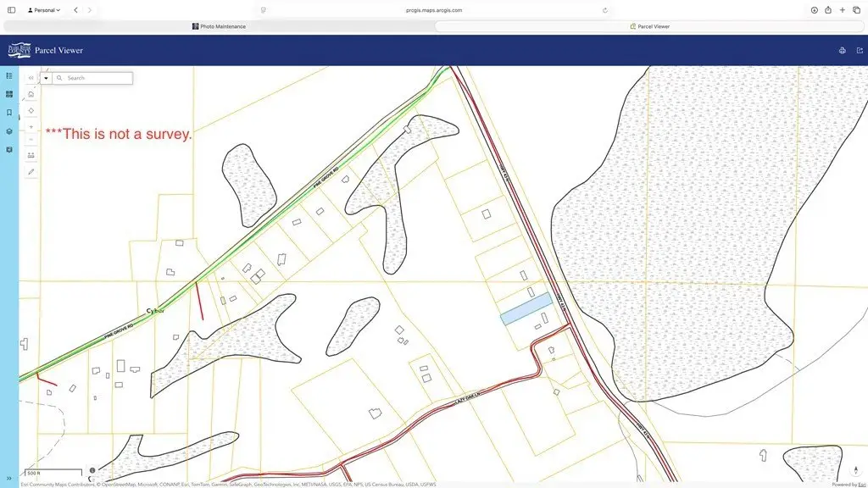Viewport: 868px width, 488px height.
Task: Open the Personal profile dropdown
Action: click(x=44, y=10)
